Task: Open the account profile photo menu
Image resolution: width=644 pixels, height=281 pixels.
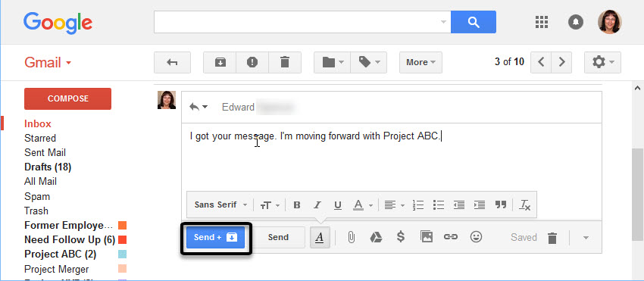Action: coord(609,22)
